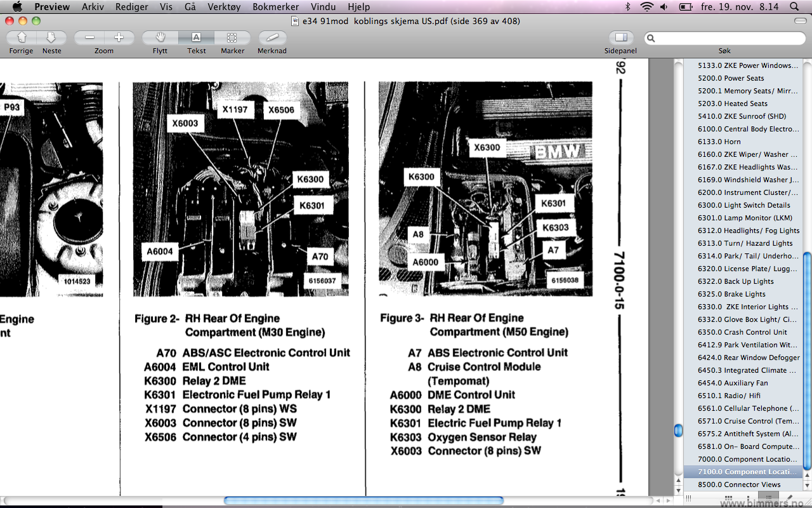Go to next page with Neste
Screen dimensions: 812x508
(51, 38)
